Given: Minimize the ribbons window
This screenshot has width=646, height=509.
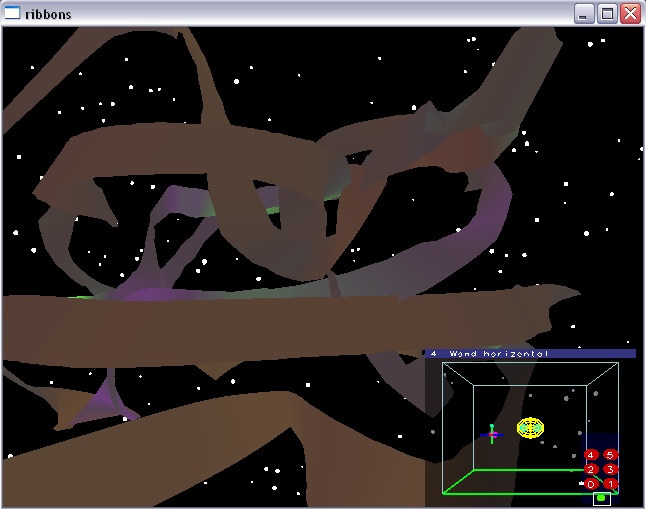Looking at the screenshot, I should [585, 14].
